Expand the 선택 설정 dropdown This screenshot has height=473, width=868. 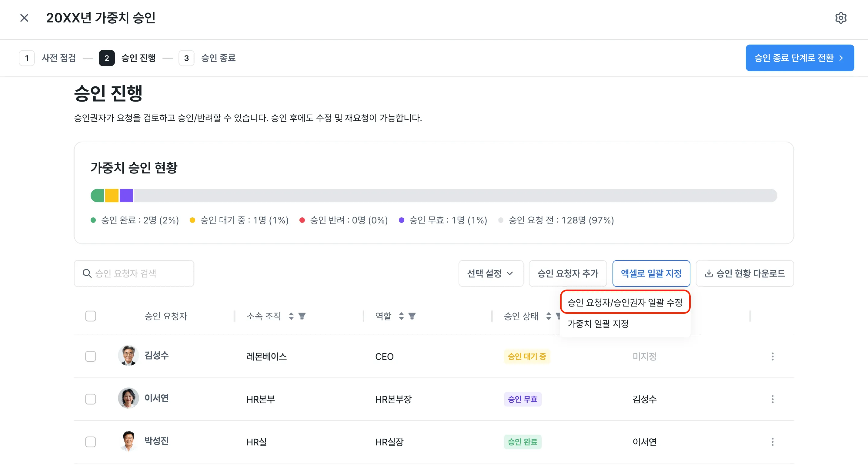491,273
